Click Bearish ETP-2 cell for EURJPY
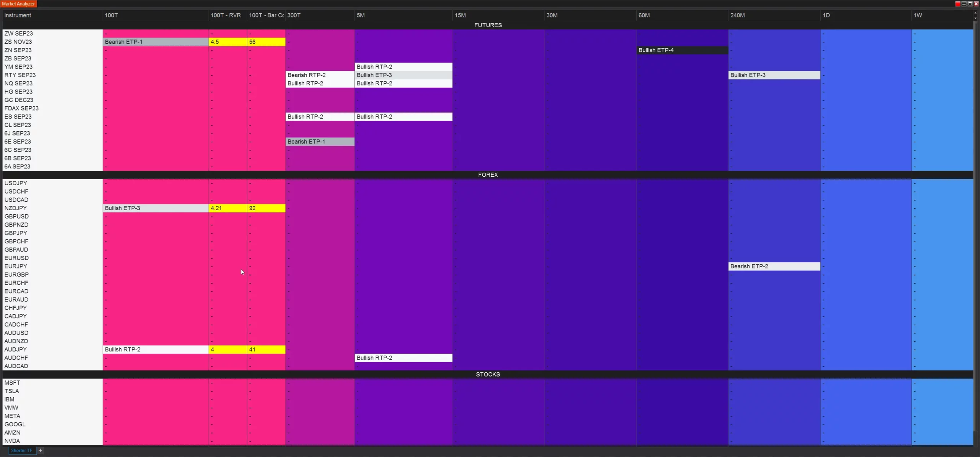The height and width of the screenshot is (457, 980). [x=773, y=266]
